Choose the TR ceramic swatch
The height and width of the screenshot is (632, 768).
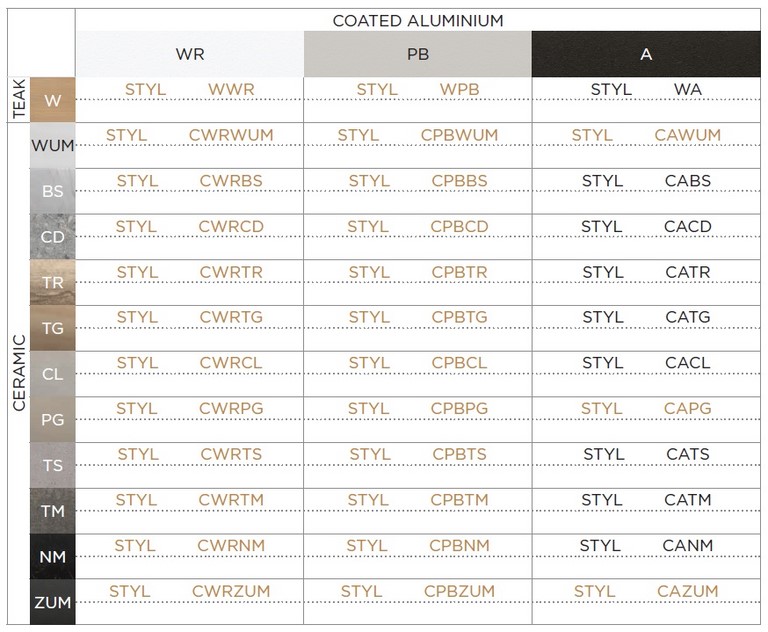point(52,282)
